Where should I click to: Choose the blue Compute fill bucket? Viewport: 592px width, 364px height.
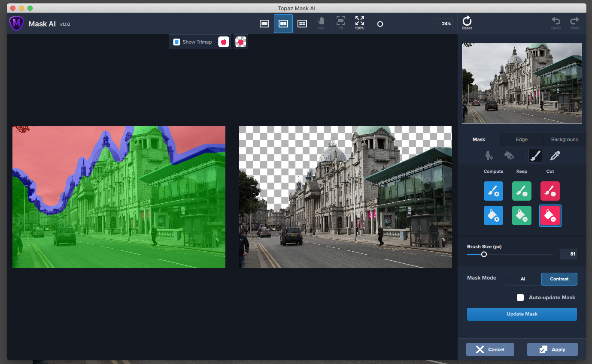494,215
